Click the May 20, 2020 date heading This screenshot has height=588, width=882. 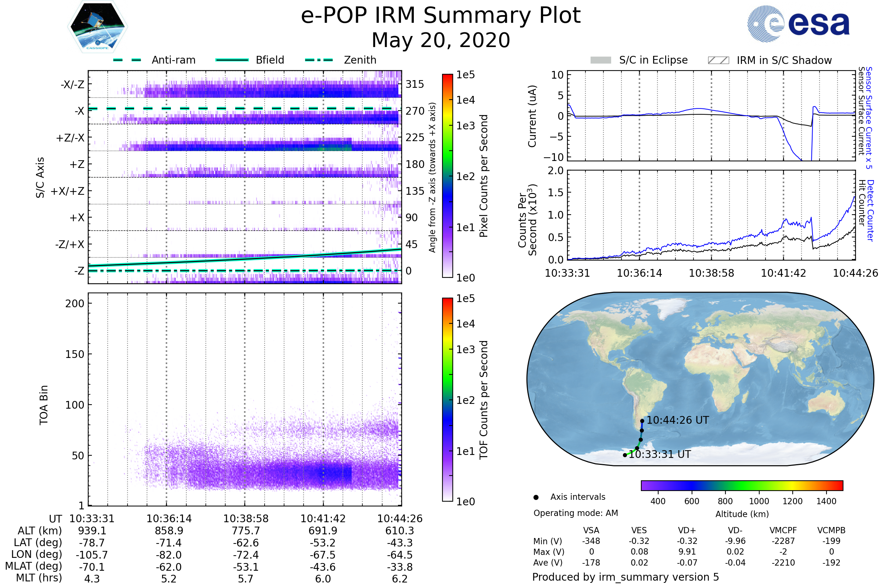441,40
